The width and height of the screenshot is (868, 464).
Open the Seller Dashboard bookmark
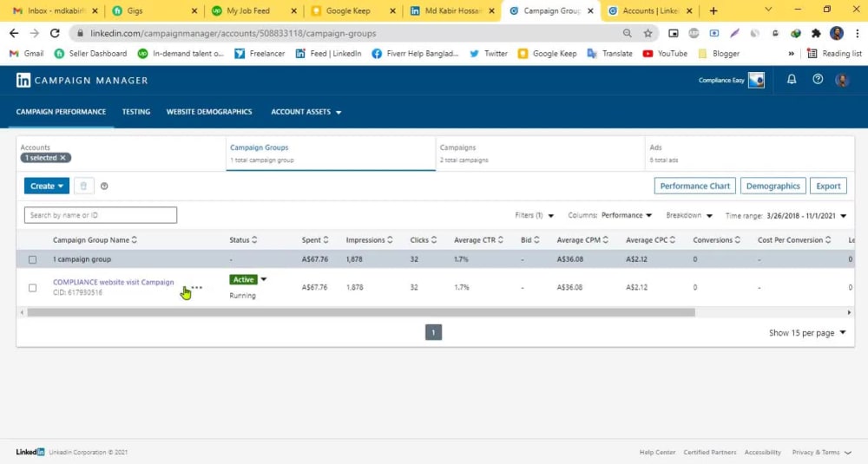coord(91,54)
